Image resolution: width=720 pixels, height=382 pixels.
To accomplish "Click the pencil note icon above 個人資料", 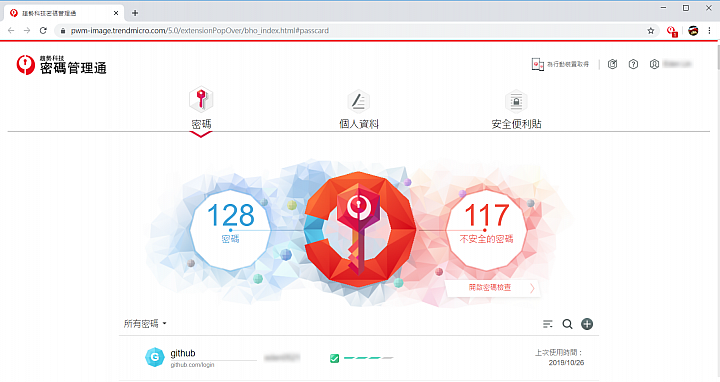I will point(359,101).
